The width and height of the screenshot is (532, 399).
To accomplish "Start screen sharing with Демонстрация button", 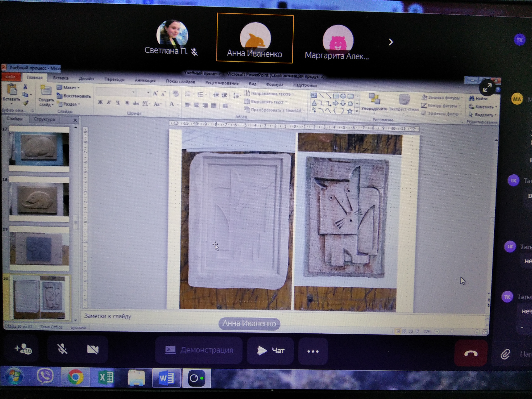I will coord(199,350).
